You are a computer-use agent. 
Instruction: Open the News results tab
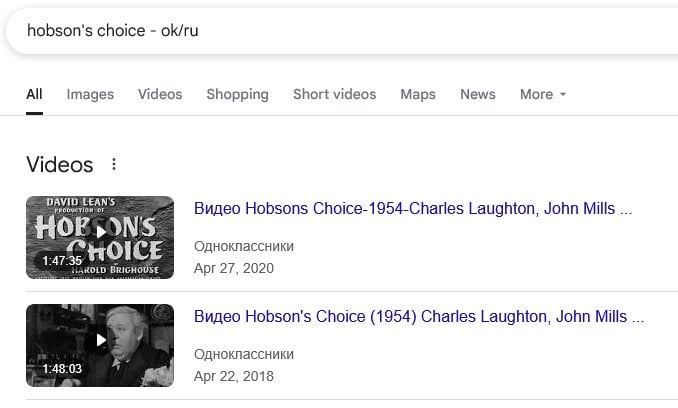[x=477, y=94]
